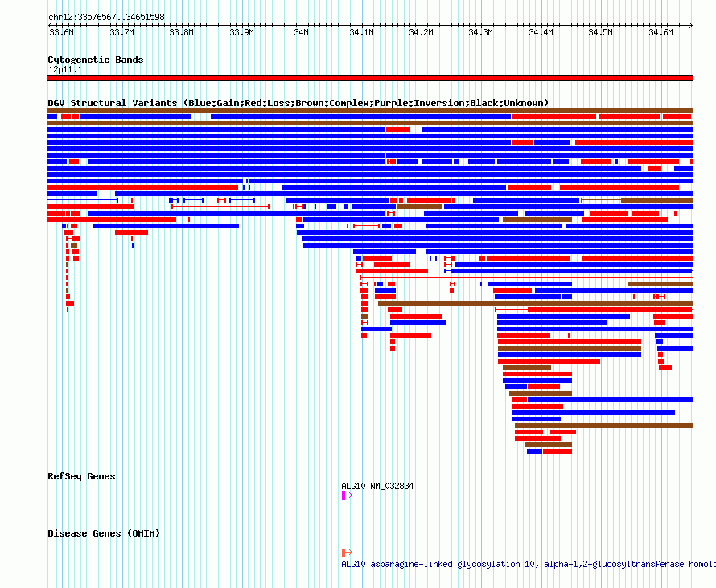Image resolution: width=716 pixels, height=588 pixels.
Task: Click the 34.6M ruler tick label
Action: pyautogui.click(x=660, y=32)
